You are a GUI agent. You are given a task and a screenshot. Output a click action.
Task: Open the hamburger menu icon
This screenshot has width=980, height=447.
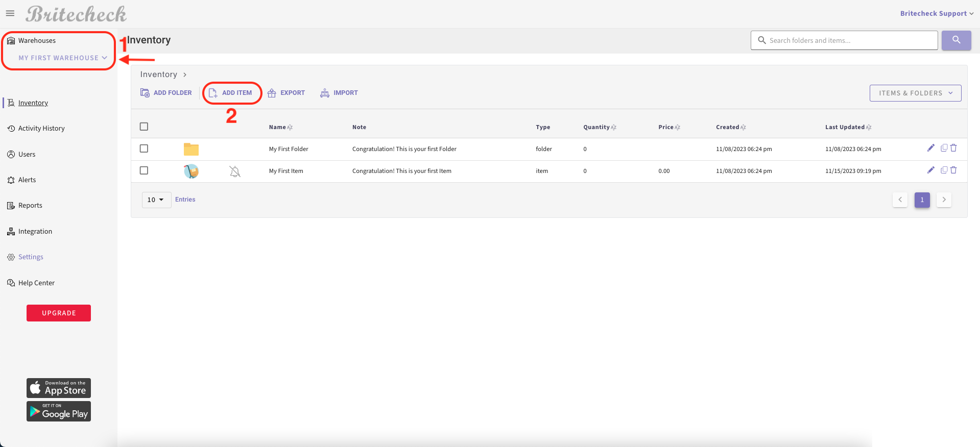pyautogui.click(x=10, y=13)
